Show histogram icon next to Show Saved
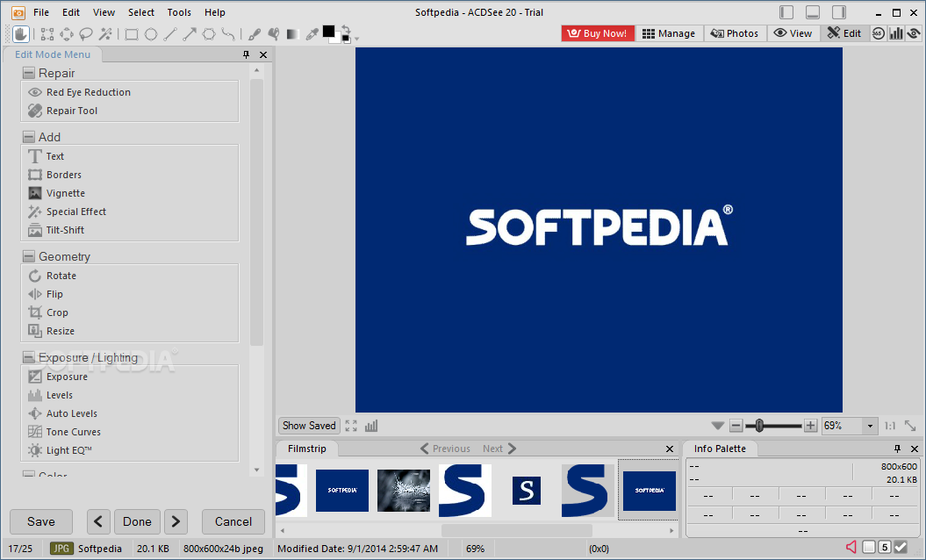Viewport: 926px width, 560px height. 371,426
